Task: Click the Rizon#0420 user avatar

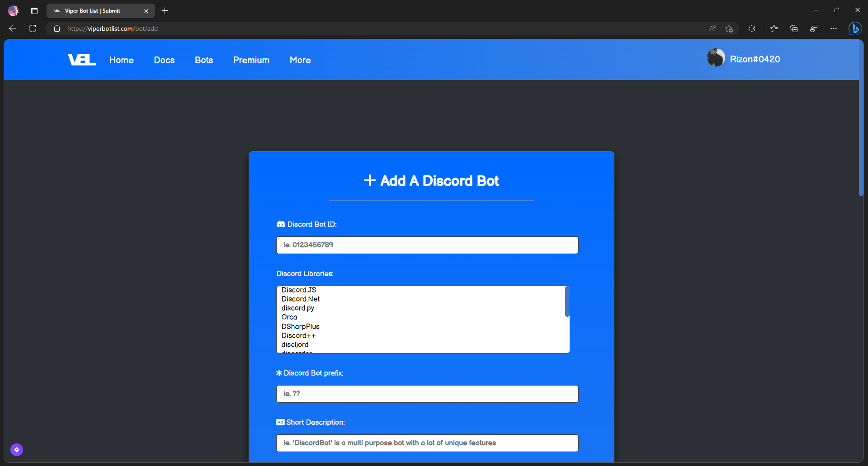Action: (x=716, y=58)
